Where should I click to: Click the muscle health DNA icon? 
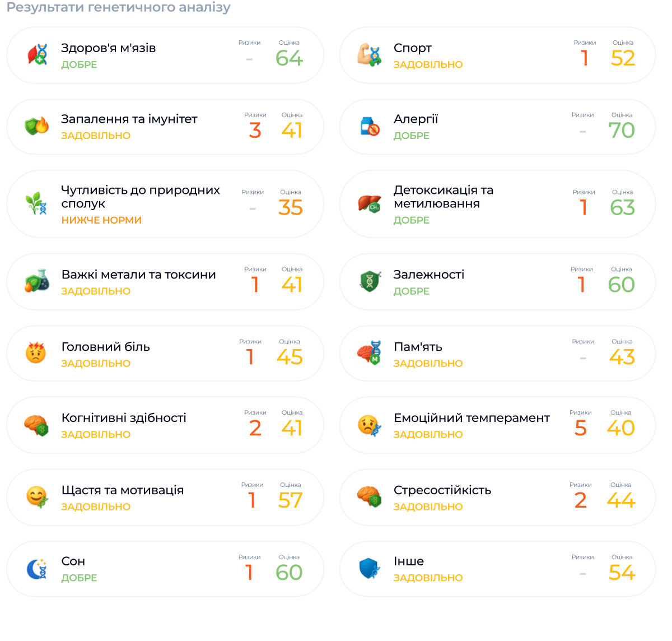[38, 55]
